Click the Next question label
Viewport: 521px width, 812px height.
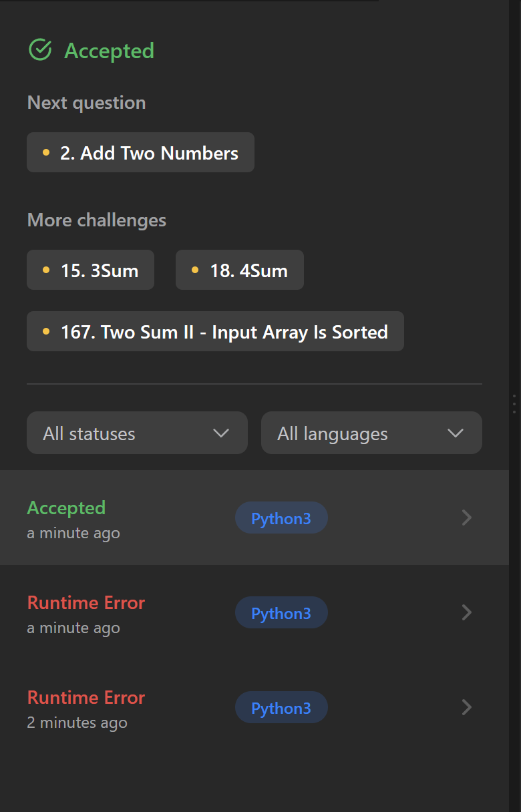click(86, 102)
